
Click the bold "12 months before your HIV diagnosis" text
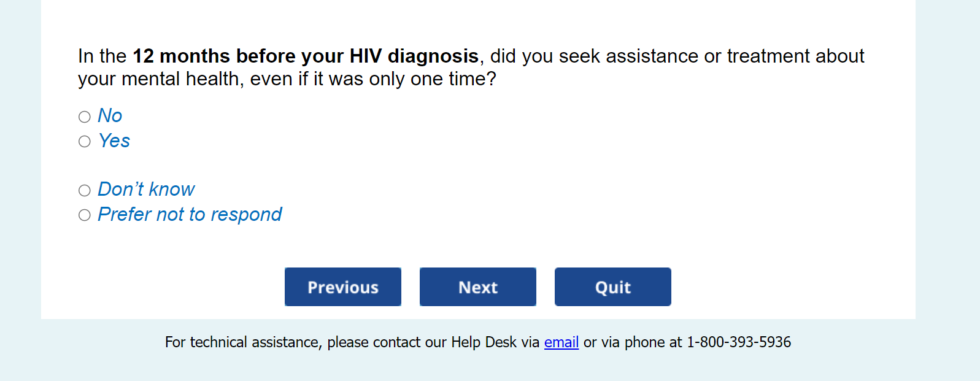306,56
